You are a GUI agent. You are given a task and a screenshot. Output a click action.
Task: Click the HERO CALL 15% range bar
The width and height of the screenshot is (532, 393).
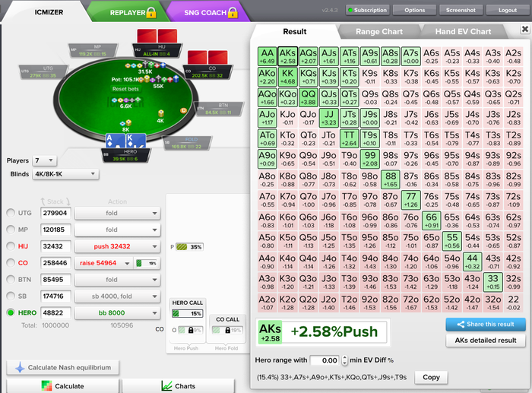187,313
